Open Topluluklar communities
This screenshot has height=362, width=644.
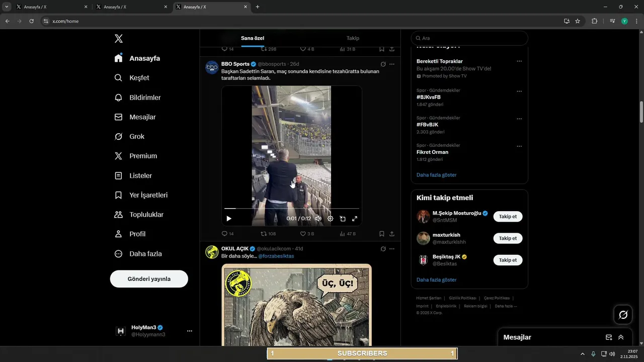coord(139,215)
